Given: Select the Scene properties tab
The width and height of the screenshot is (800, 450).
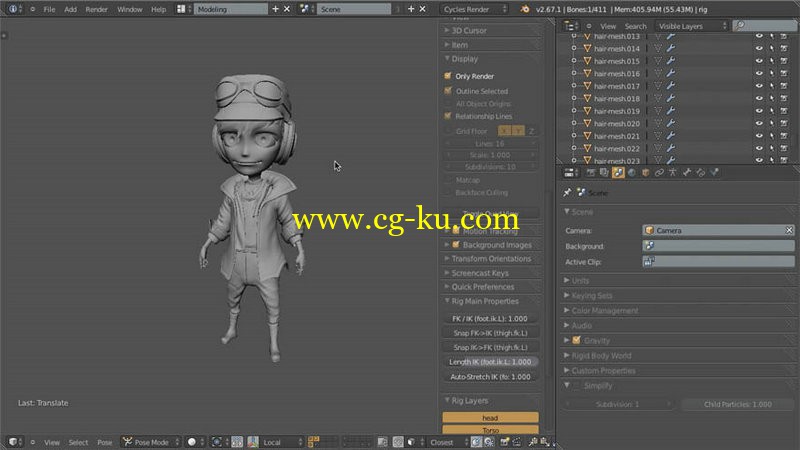Looking at the screenshot, I should (618, 173).
